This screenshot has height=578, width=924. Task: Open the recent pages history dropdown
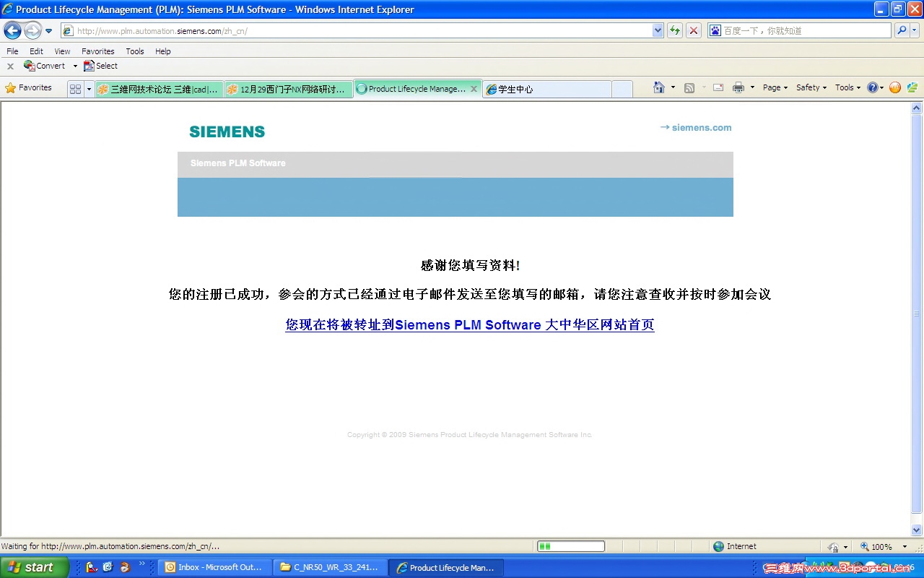coord(48,31)
